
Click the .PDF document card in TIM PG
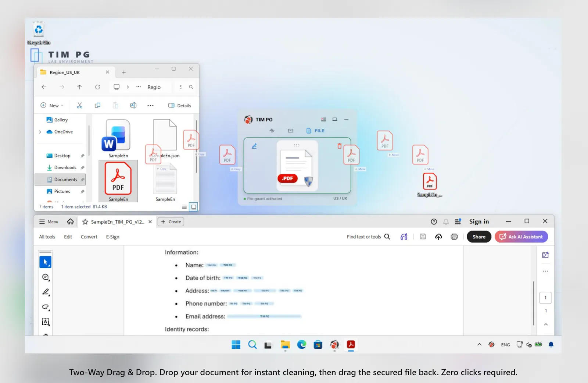coord(297,165)
